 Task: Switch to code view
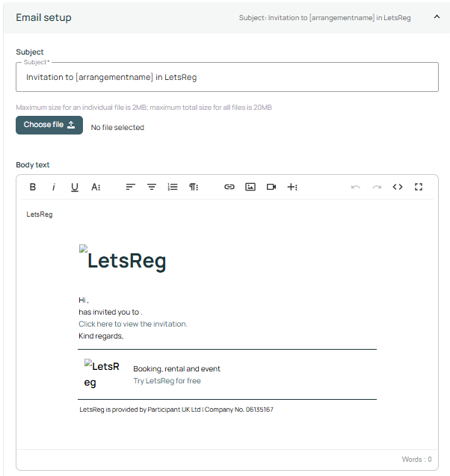pyautogui.click(x=398, y=187)
